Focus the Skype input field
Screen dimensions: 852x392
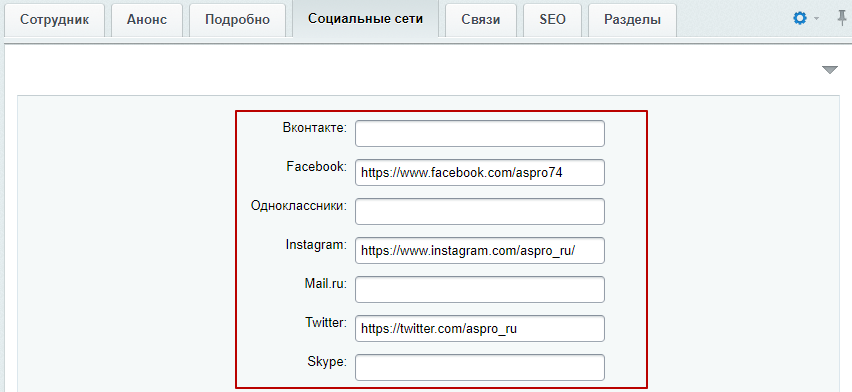click(x=480, y=368)
